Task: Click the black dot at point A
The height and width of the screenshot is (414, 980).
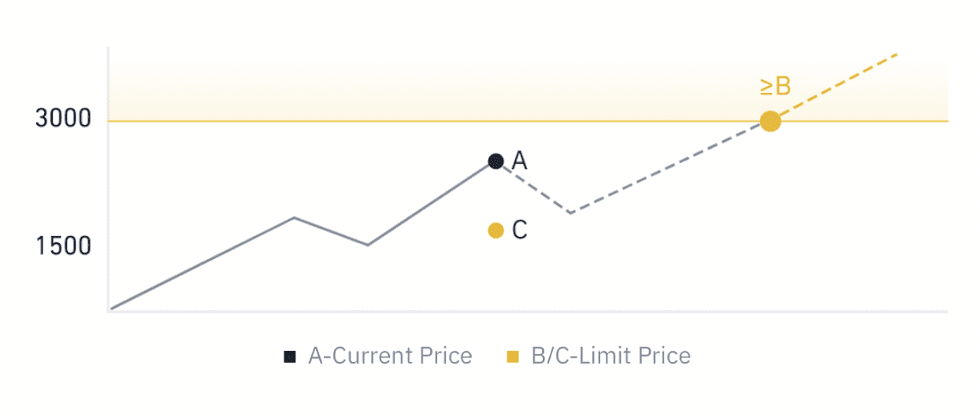Action: pyautogui.click(x=496, y=161)
